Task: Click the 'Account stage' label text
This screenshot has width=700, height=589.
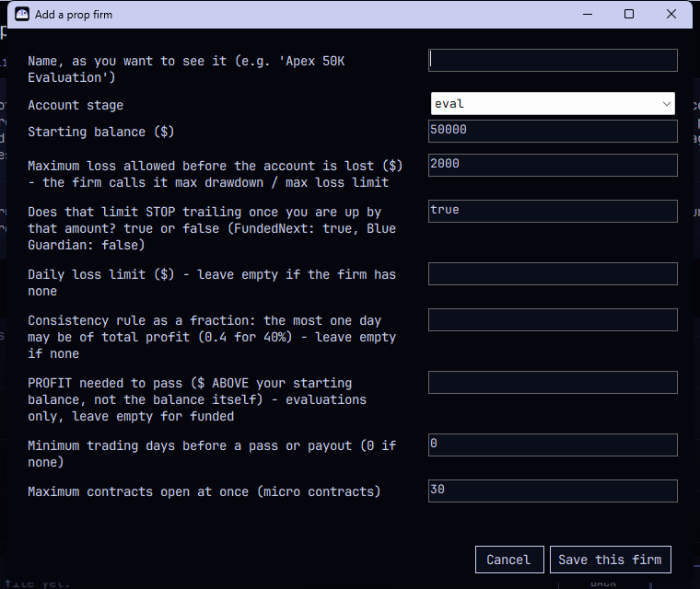Action: pyautogui.click(x=76, y=105)
